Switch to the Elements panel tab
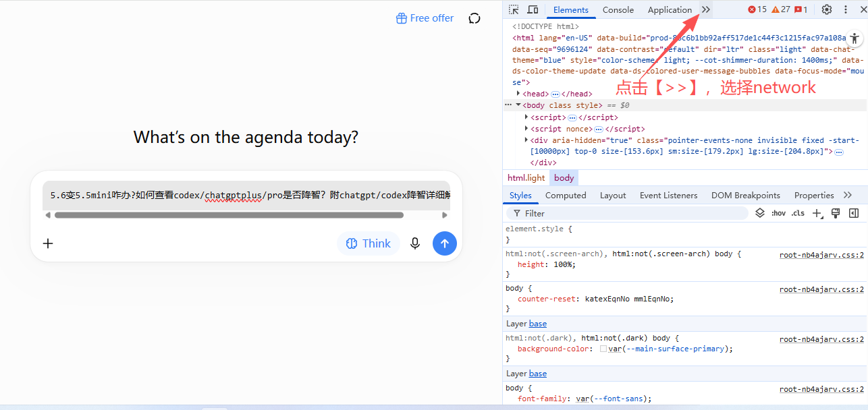 [571, 9]
